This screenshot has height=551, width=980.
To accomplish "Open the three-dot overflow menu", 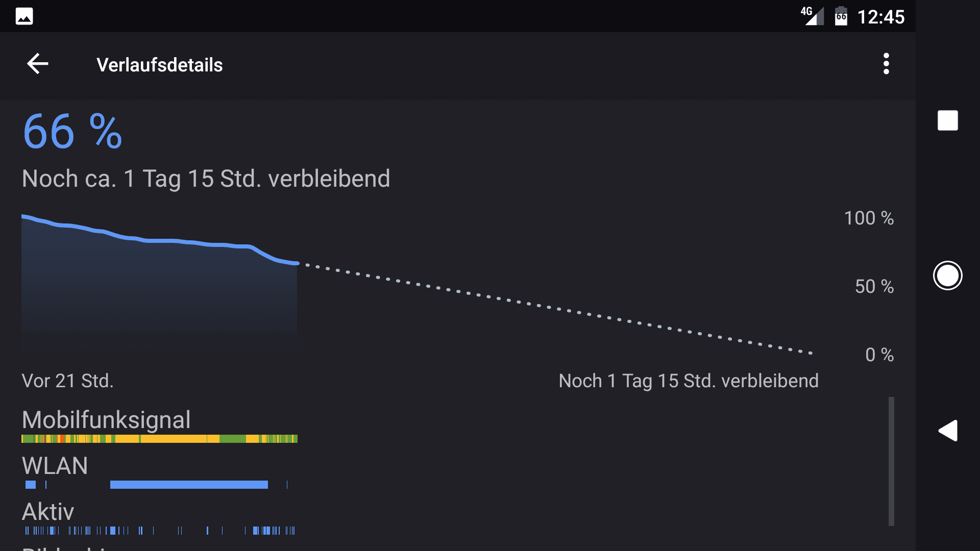I will [x=886, y=64].
